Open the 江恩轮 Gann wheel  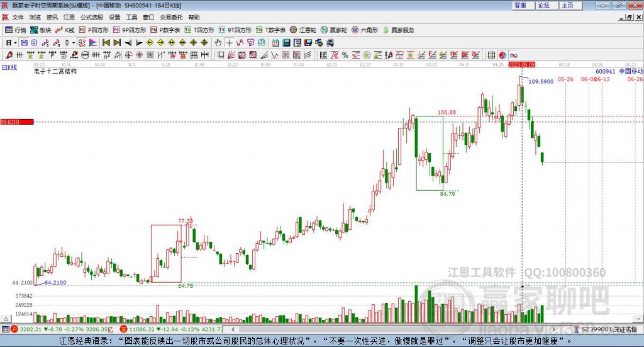[303, 30]
